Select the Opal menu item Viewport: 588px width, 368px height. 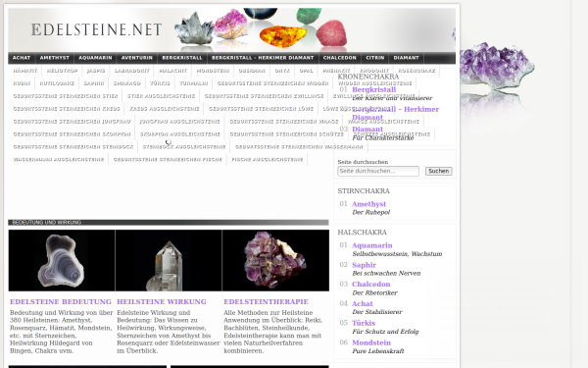pyautogui.click(x=306, y=71)
